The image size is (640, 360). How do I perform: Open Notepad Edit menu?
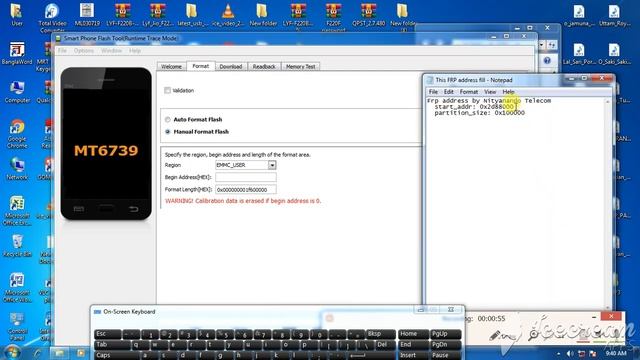449,92
